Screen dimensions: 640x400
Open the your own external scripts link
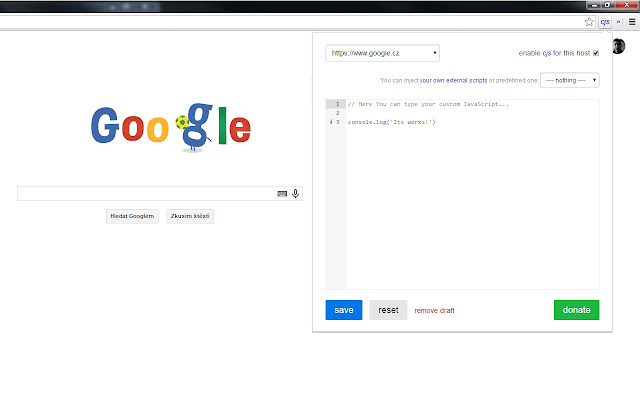point(453,80)
